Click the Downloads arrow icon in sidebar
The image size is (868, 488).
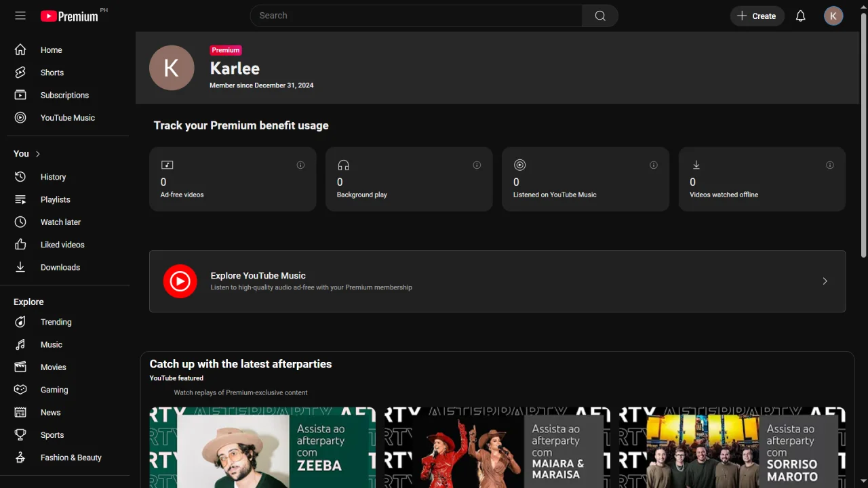point(20,267)
